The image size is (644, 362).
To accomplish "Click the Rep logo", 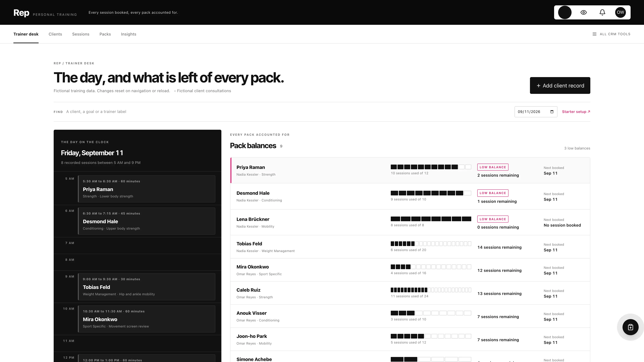I will pos(21,13).
